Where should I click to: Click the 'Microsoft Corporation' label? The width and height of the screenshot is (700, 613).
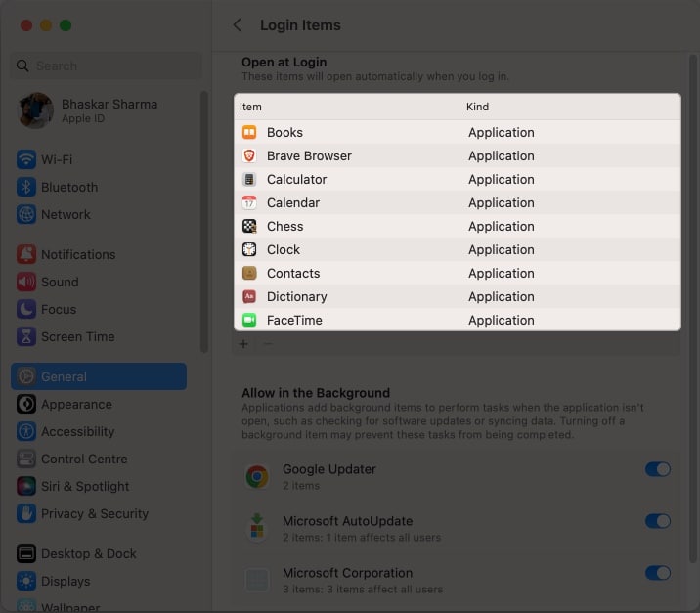coord(347,573)
